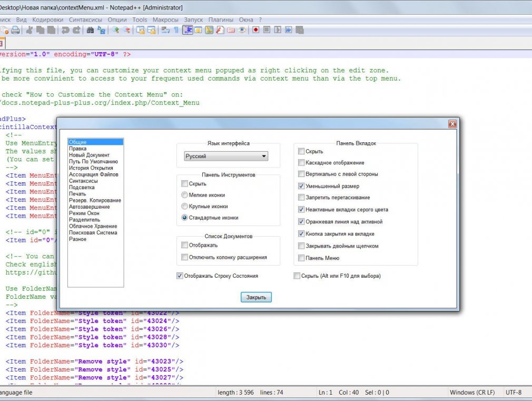
Task: Open the Запуск menu
Action: pyautogui.click(x=193, y=19)
